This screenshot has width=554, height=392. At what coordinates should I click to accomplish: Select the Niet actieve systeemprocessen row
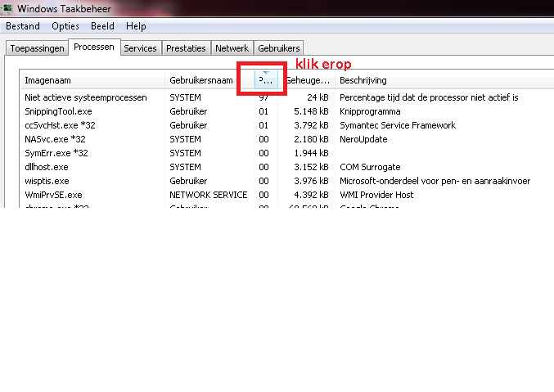pyautogui.click(x=287, y=97)
